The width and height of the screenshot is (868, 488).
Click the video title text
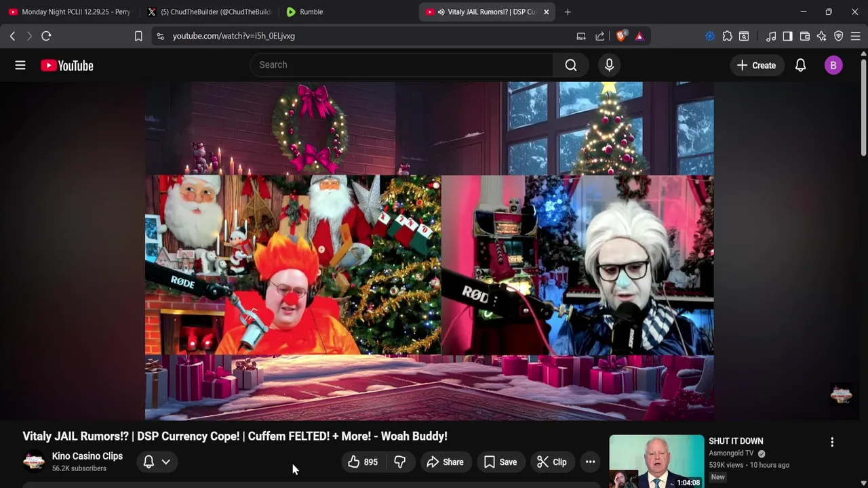coord(235,436)
